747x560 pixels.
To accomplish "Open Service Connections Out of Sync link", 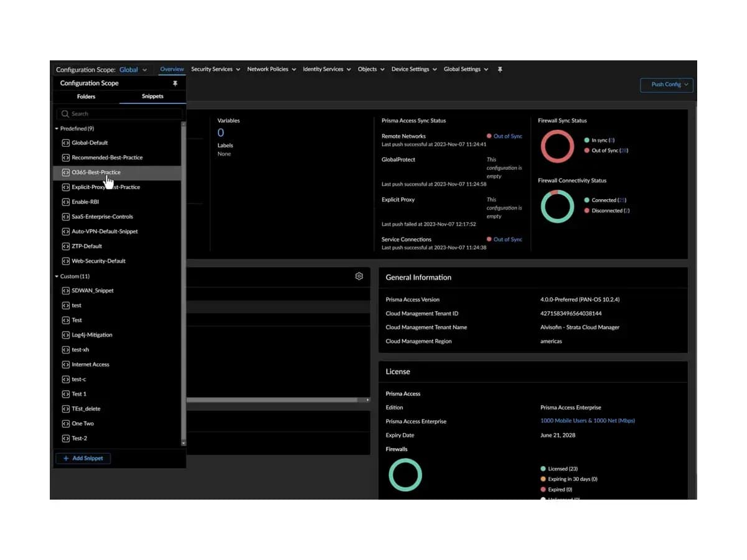I will 508,240.
